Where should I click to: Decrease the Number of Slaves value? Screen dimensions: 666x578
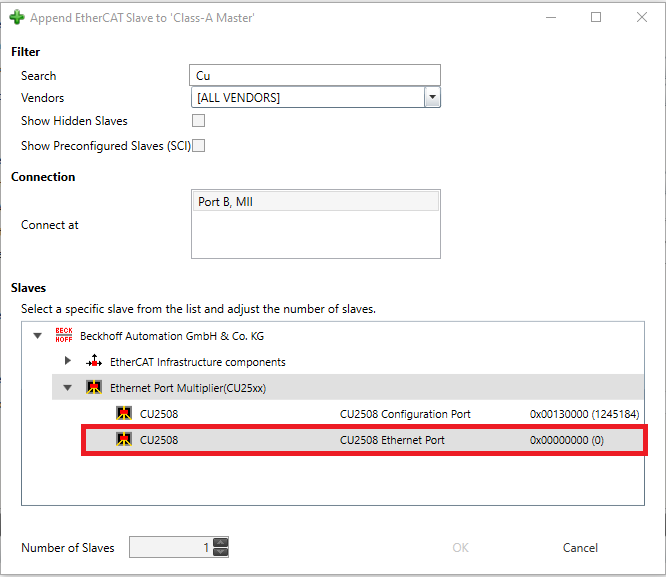[x=220, y=552]
